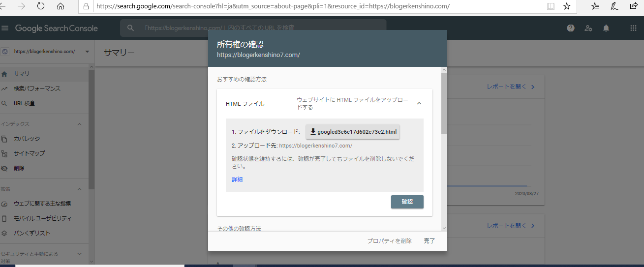Open the hamburger main menu
Image resolution: width=644 pixels, height=267 pixels.
(5, 28)
